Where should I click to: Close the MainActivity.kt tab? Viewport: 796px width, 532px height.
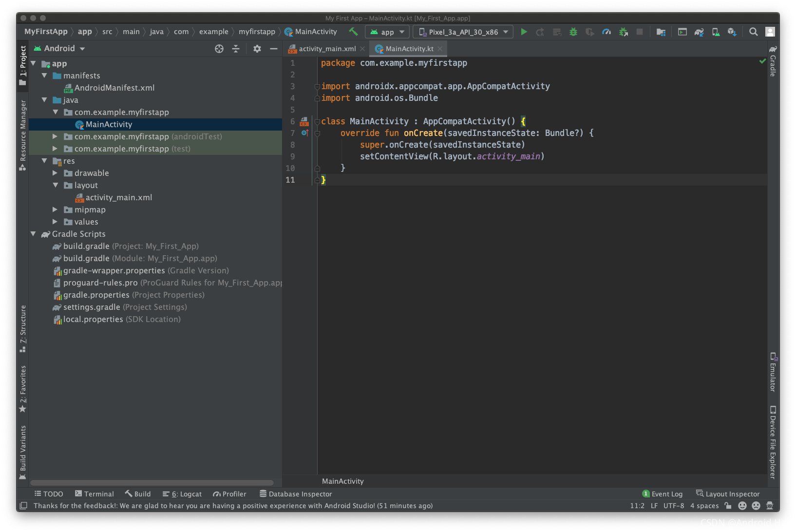(440, 49)
